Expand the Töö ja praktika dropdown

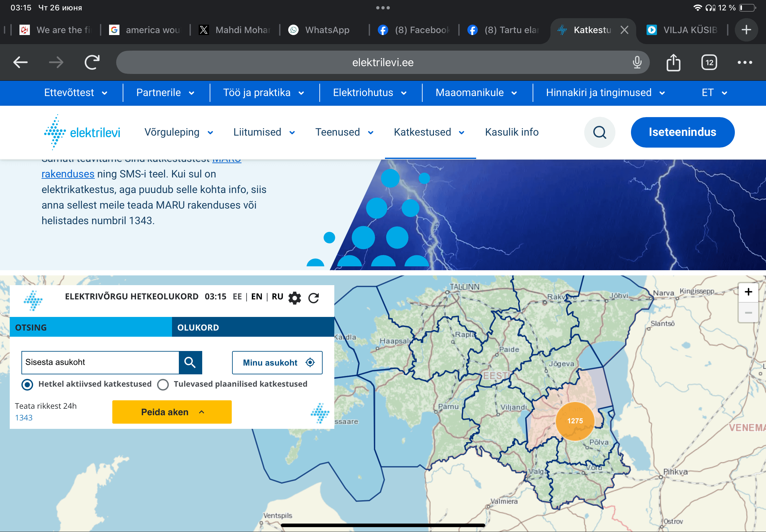click(264, 93)
